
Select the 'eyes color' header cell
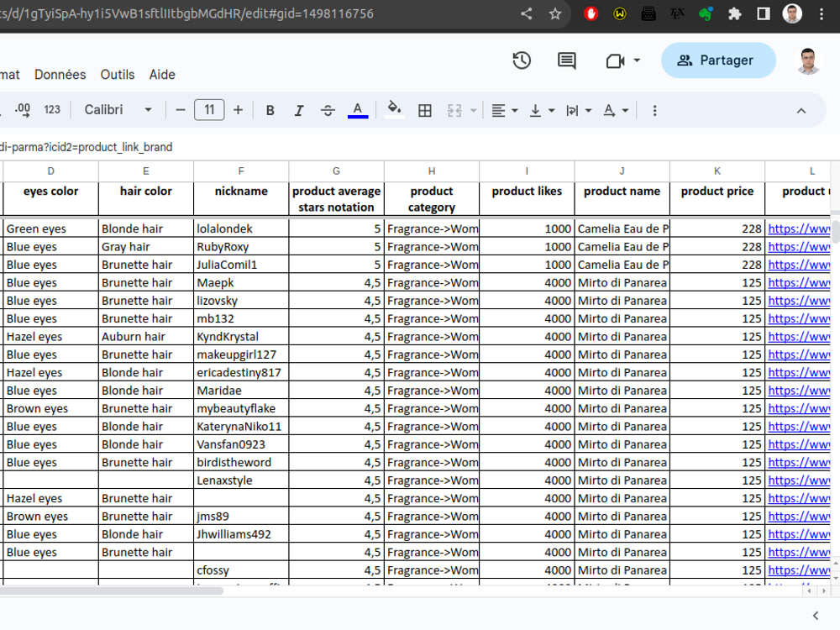[x=51, y=199]
